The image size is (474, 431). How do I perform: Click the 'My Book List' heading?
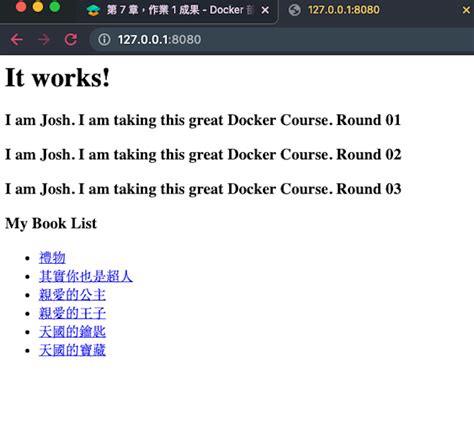(x=51, y=224)
